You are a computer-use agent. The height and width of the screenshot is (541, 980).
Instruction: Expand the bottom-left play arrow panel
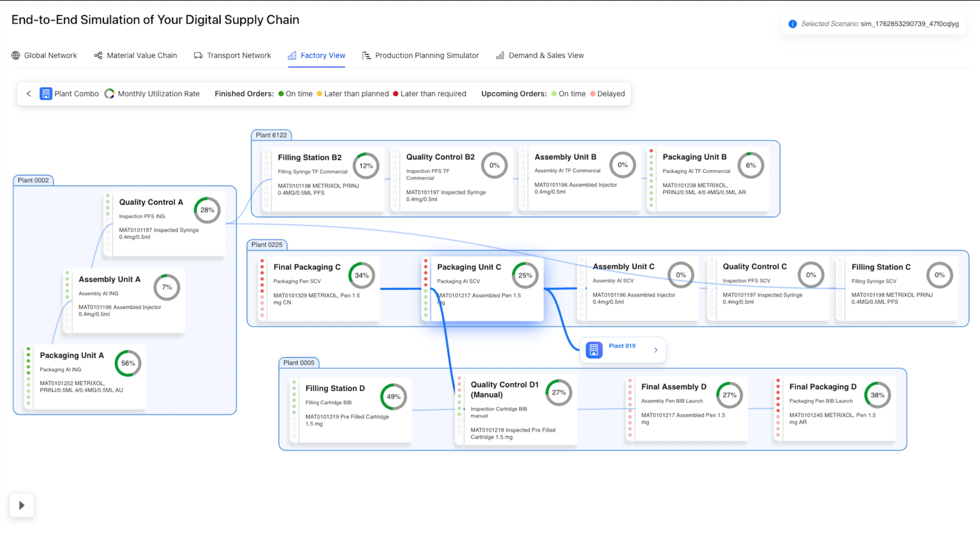point(21,505)
